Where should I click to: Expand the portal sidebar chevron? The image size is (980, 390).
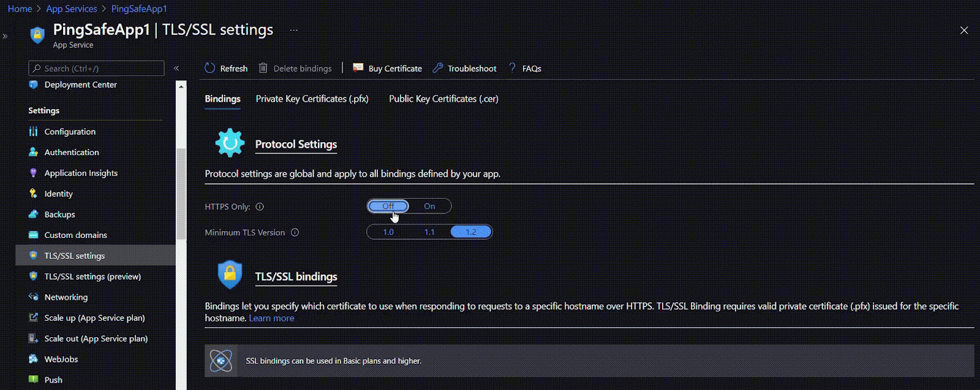coord(5,36)
